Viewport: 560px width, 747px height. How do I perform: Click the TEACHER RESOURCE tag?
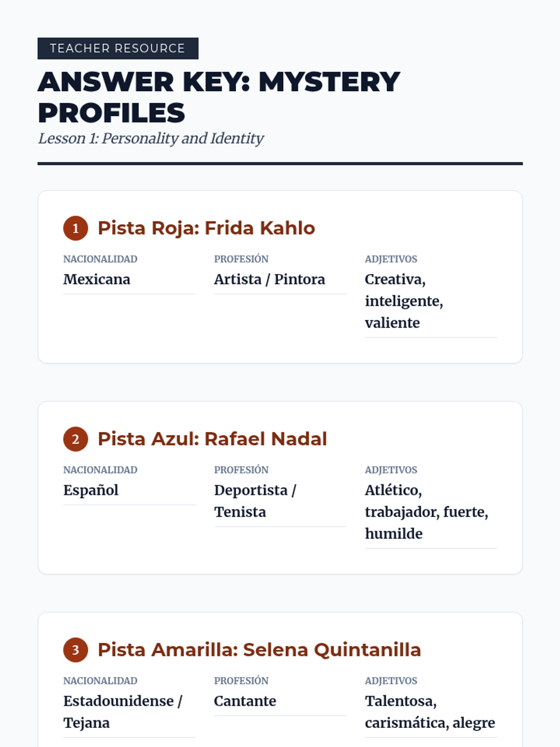pos(118,49)
